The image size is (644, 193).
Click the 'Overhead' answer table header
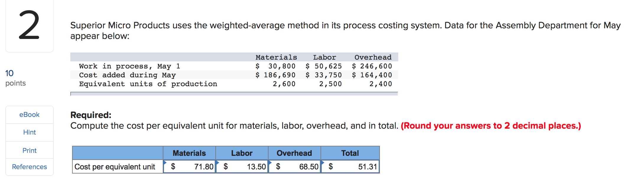pyautogui.click(x=295, y=153)
